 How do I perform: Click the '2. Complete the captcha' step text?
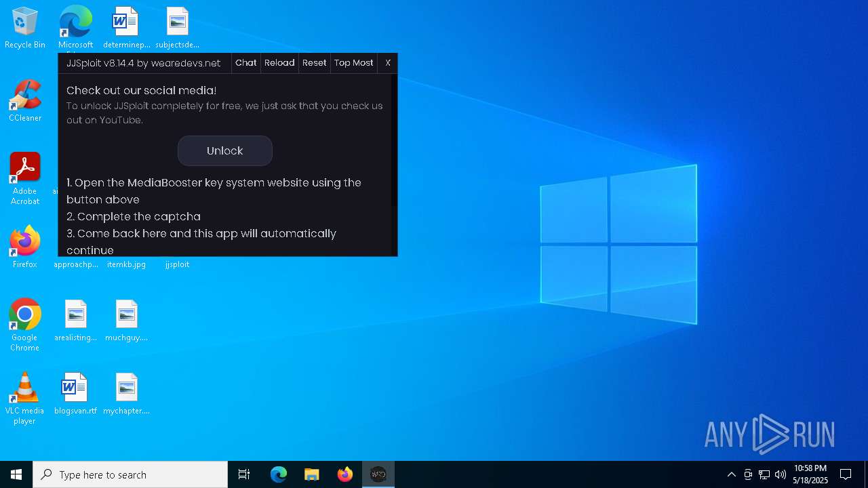tap(134, 216)
